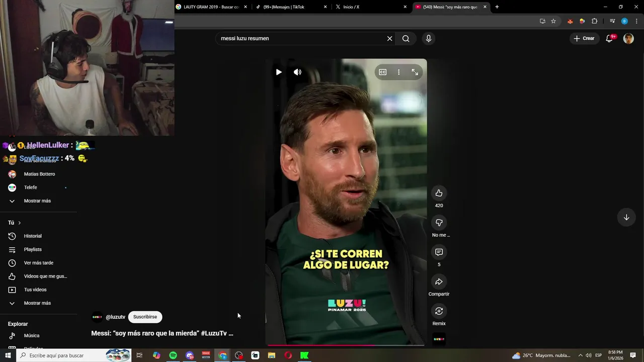Image resolution: width=644 pixels, height=362 pixels.
Task: Search YouTube with magnifier button
Action: click(406, 38)
